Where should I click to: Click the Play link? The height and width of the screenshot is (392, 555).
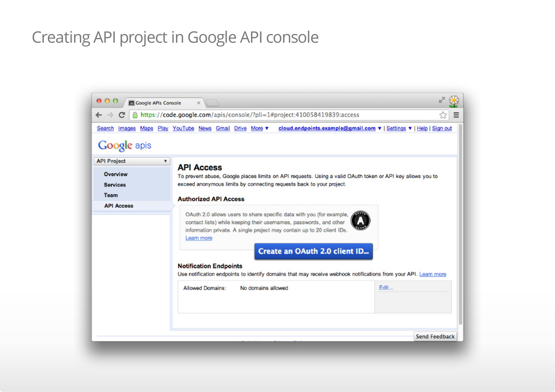[163, 128]
